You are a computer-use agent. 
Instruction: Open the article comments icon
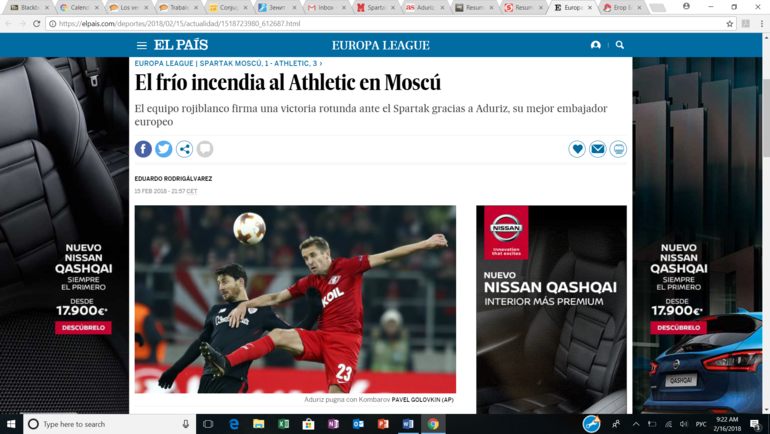tap(205, 149)
